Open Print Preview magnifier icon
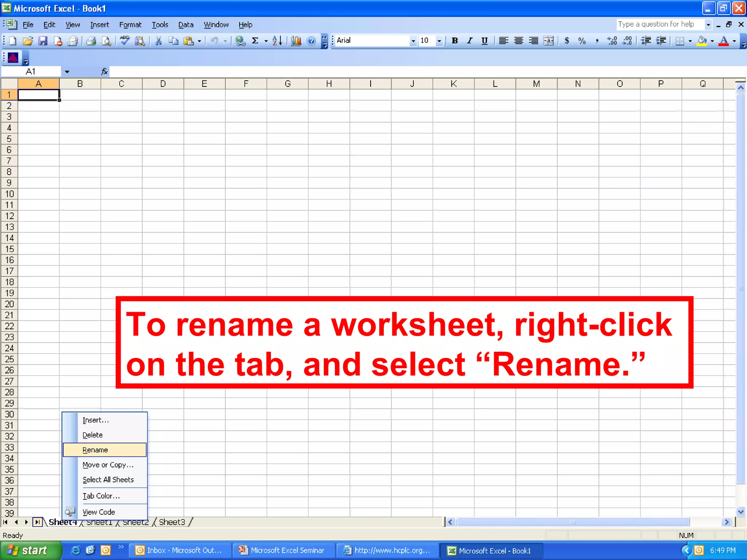This screenshot has height=560, width=747. [x=106, y=41]
